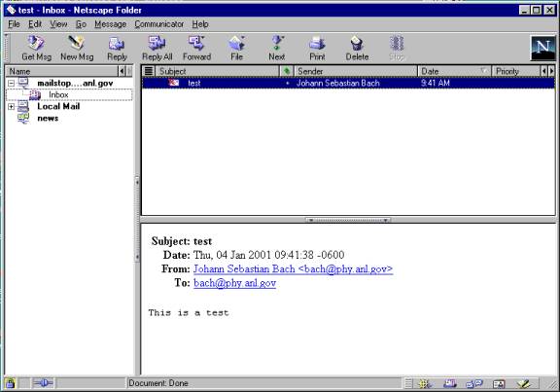Click the security lock icon in status bar
Image resolution: width=560 pixels, height=392 pixels.
pos(11,383)
